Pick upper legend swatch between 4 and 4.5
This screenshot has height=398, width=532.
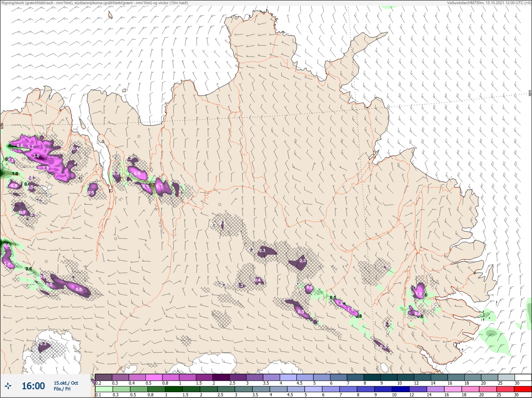pos(288,377)
